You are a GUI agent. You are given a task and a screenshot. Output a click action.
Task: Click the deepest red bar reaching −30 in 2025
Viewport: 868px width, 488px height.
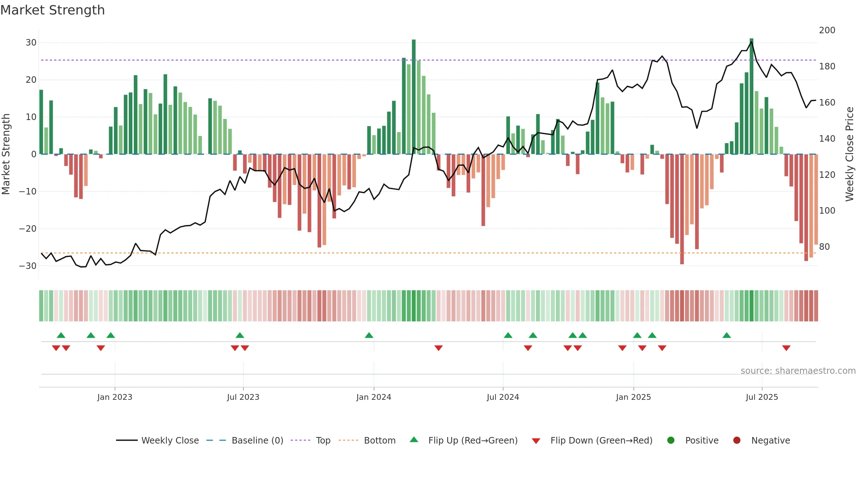click(682, 209)
